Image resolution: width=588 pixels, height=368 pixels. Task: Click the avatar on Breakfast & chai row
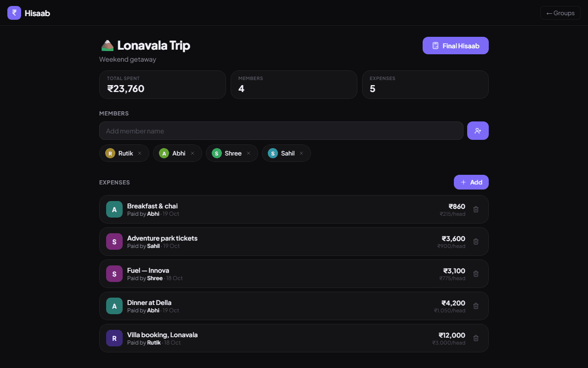(114, 209)
